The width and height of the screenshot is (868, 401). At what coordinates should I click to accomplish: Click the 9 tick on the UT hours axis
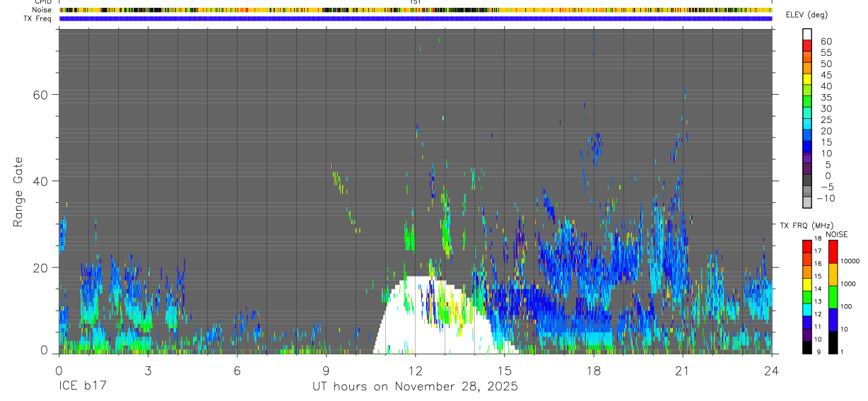point(326,371)
